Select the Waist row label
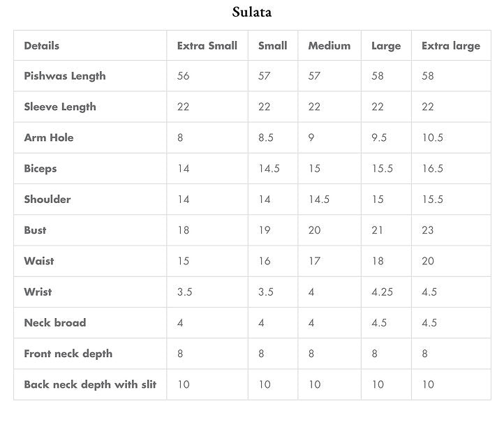 pos(39,261)
